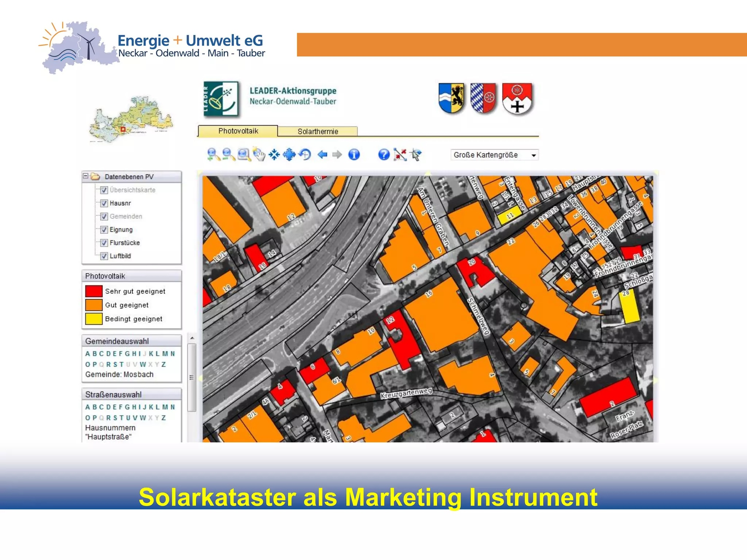Toggle the Übersichtskarte layer checkbox

[x=104, y=190]
